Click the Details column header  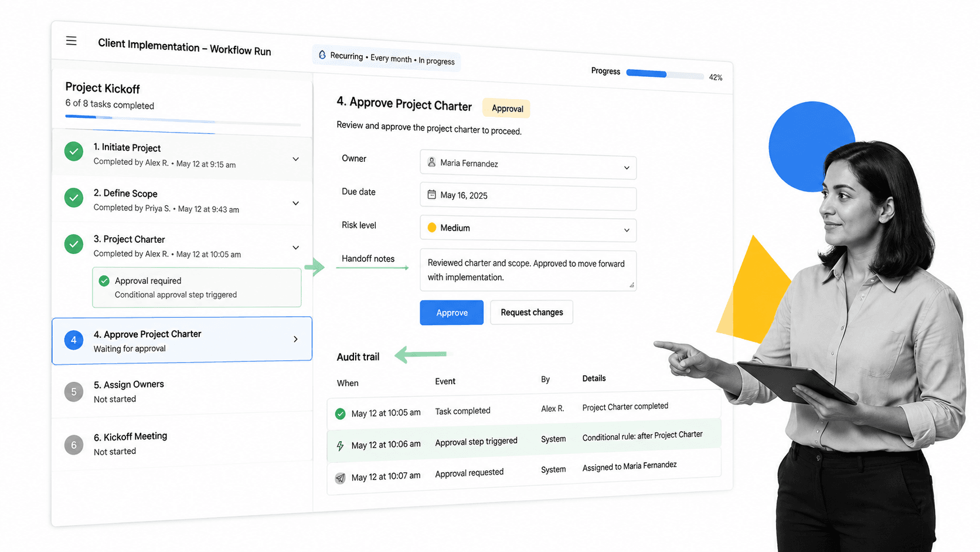(x=594, y=378)
